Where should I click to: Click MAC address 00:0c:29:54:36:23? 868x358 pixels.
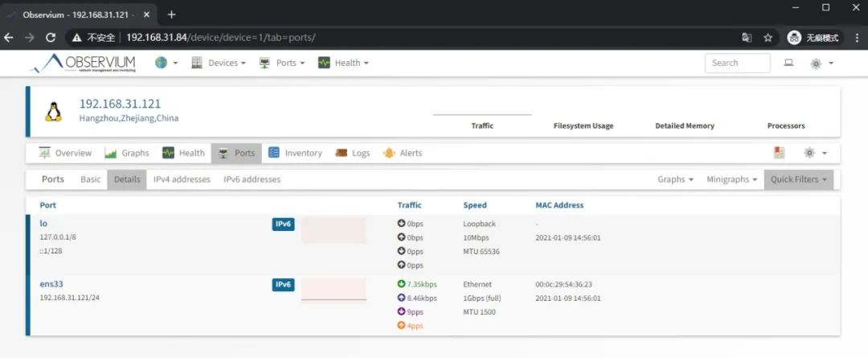pos(563,284)
